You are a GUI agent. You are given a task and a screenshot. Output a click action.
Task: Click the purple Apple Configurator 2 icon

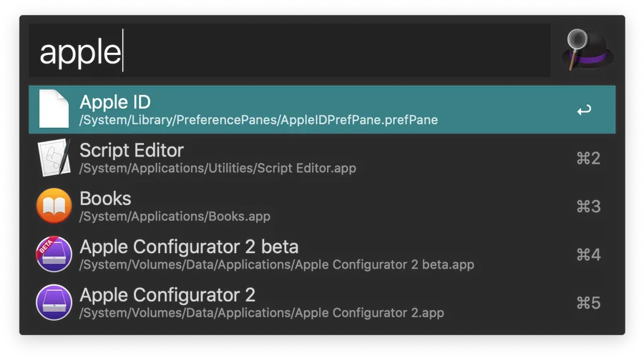pos(54,303)
